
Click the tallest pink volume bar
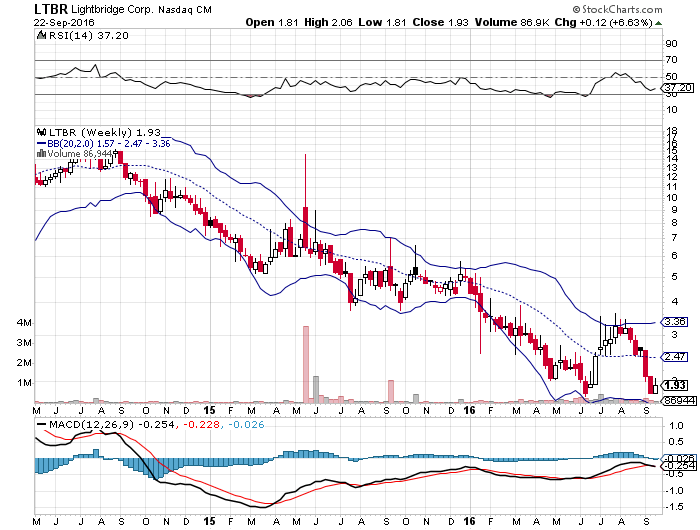point(304,363)
